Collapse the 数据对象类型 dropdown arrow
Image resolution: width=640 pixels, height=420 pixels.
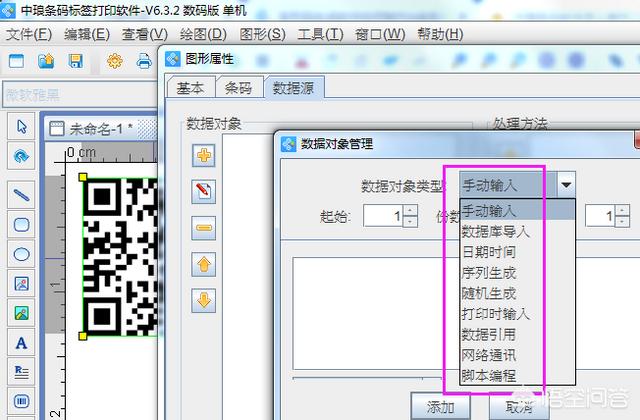click(x=566, y=185)
